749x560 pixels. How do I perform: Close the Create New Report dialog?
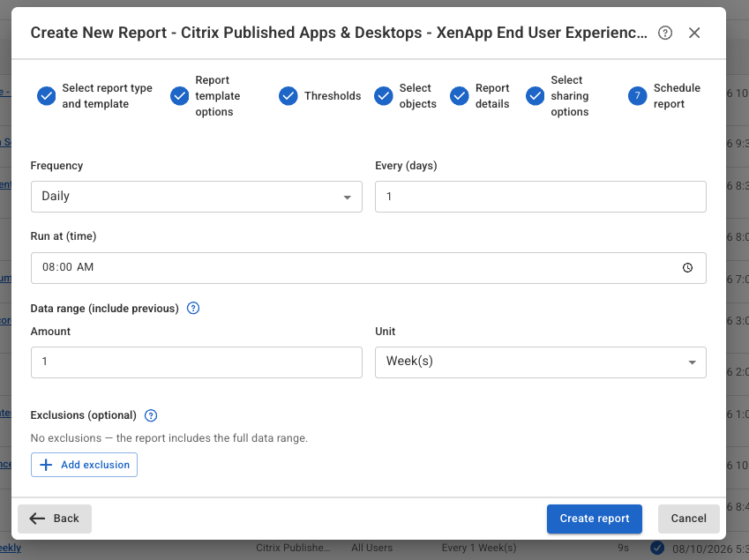[694, 33]
